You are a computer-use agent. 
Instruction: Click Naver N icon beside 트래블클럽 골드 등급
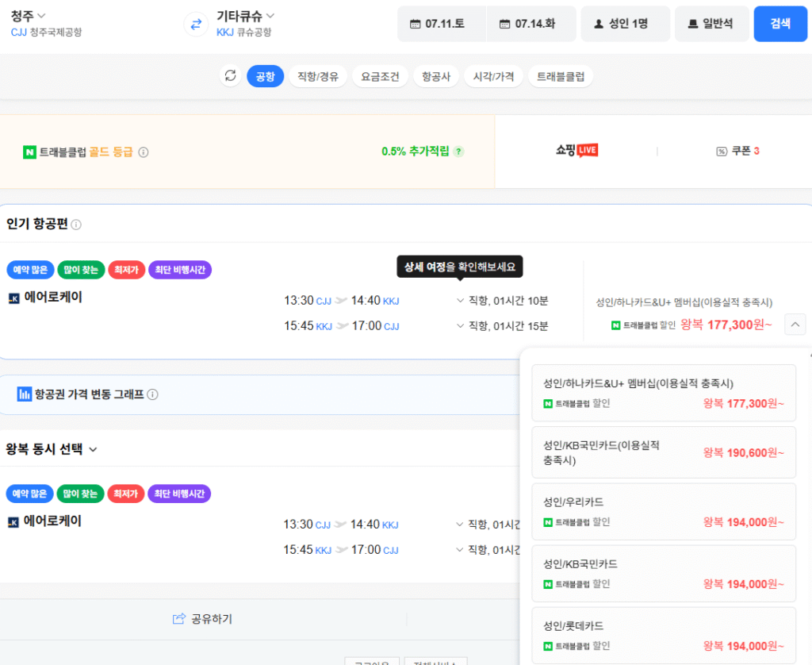[x=29, y=152]
